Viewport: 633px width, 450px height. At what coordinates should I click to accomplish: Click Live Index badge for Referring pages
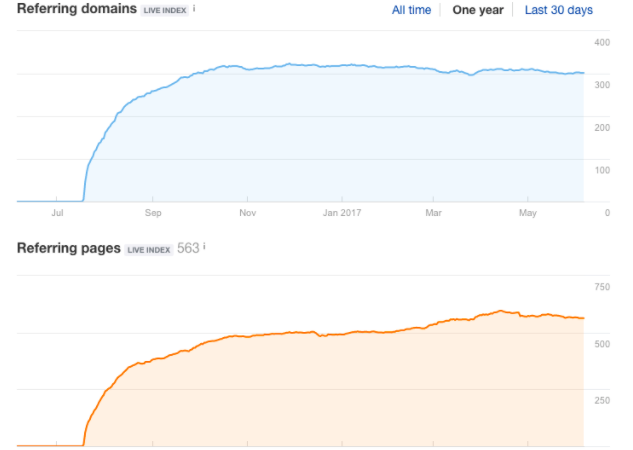click(149, 248)
